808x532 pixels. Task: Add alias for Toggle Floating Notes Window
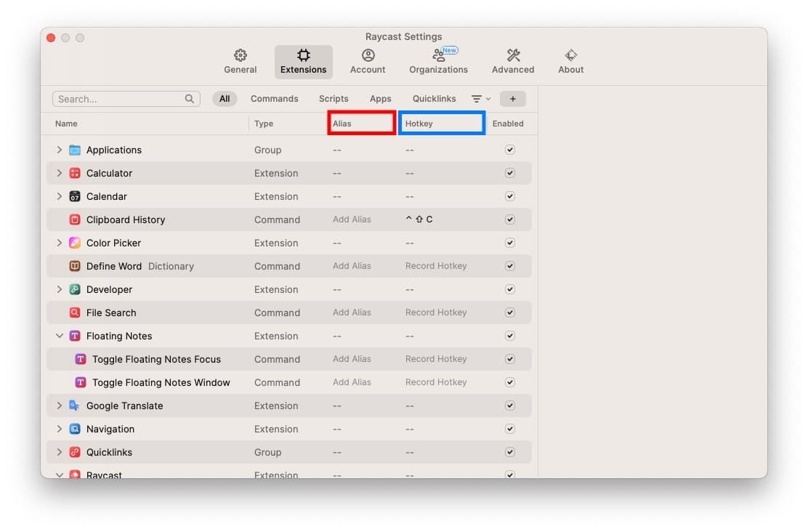pos(352,382)
